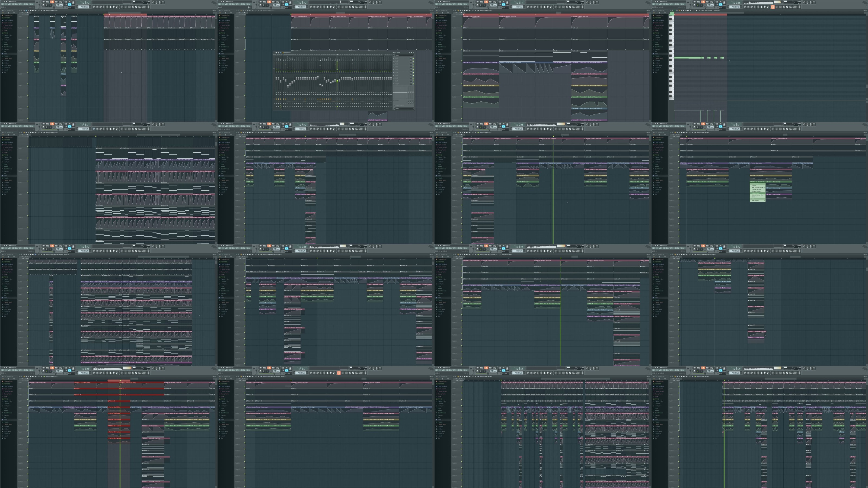Click the Ctrl key button in Pattern 39 window
This screenshot has height=488, width=868.
click(122, 7)
